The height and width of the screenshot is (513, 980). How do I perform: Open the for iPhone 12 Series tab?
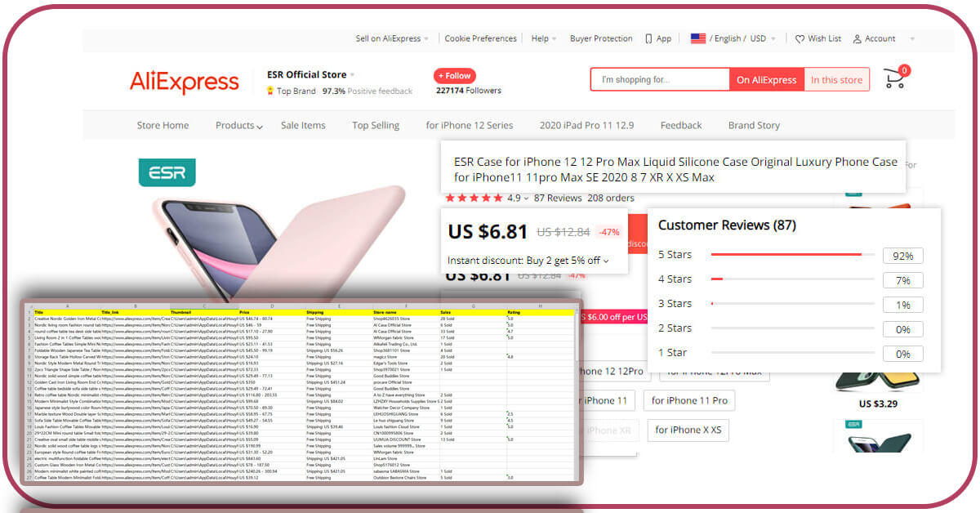tap(470, 125)
